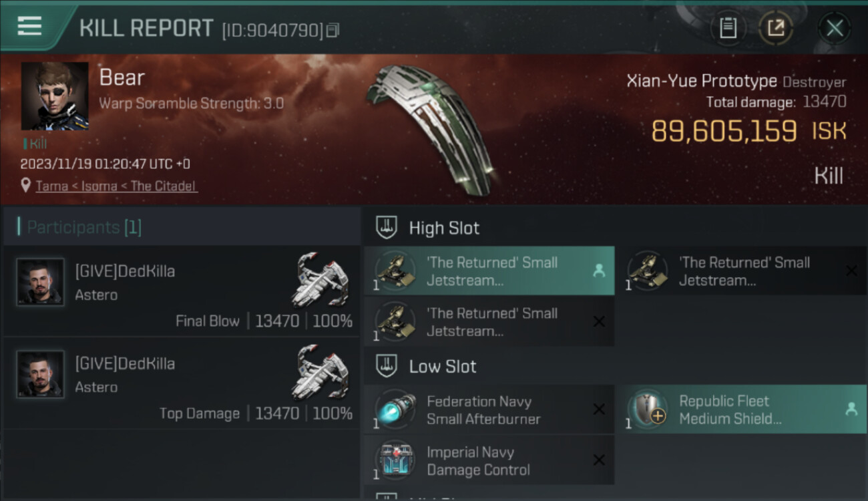Close the Kill Report window
Screen dimensions: 868x501
(x=835, y=28)
